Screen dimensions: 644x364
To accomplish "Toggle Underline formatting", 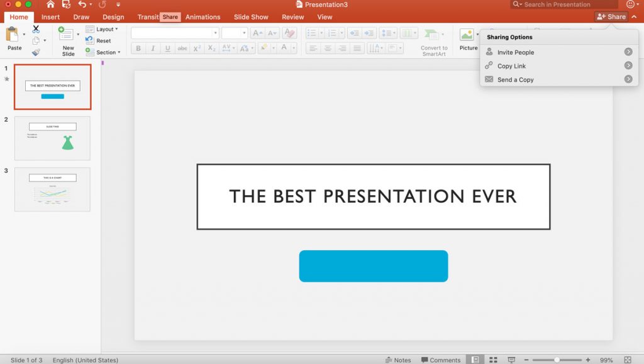I will coord(167,48).
